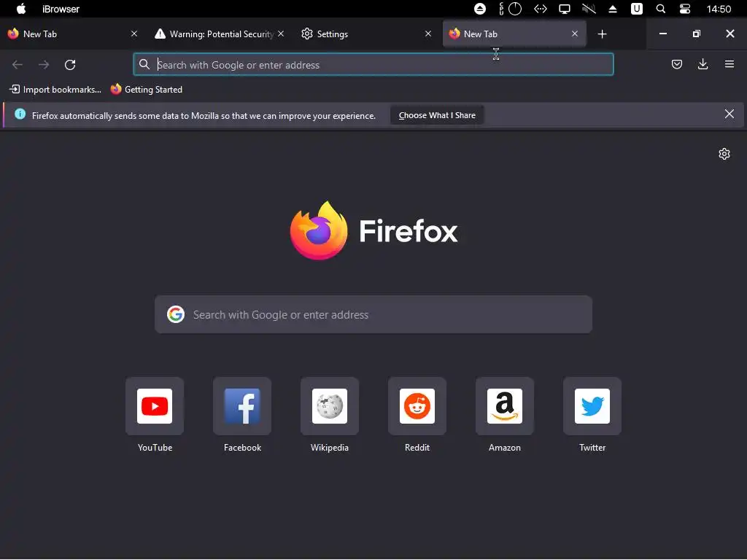Open the Getting Started bookmark
The height and width of the screenshot is (560, 747).
146,90
